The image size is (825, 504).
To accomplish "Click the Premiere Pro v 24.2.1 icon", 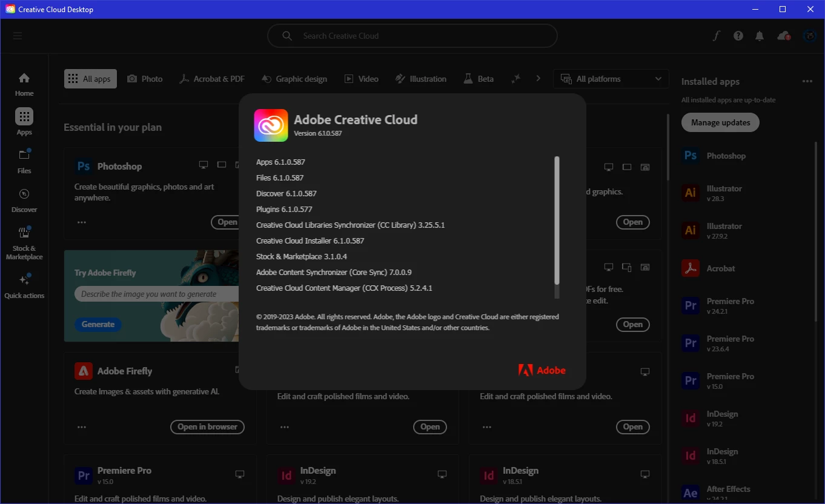I will [x=691, y=306].
